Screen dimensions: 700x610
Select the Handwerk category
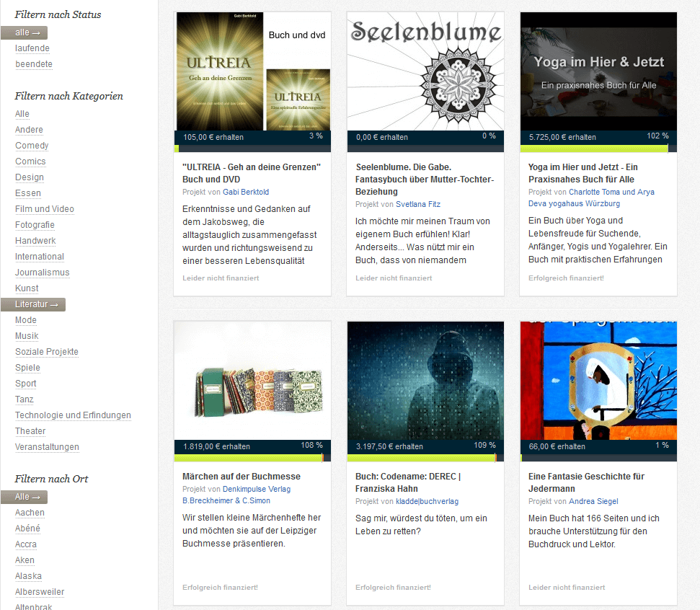[35, 241]
